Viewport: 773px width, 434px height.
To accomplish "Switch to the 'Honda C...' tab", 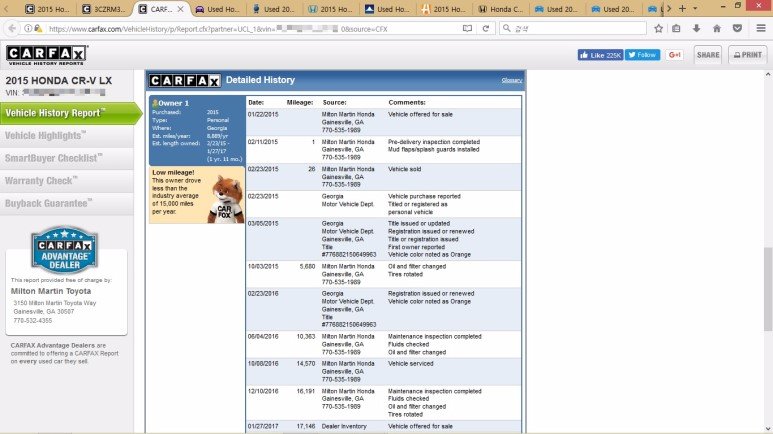I will 500,9.
